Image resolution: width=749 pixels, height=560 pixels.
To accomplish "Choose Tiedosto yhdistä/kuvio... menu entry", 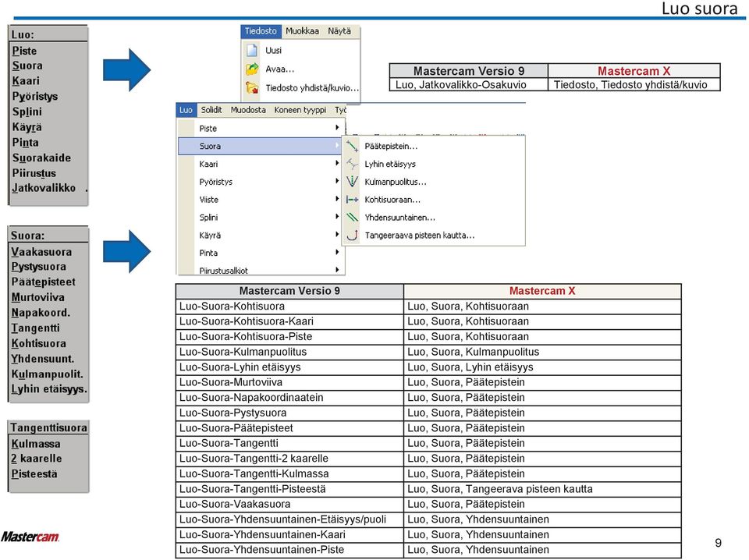I will (x=312, y=88).
